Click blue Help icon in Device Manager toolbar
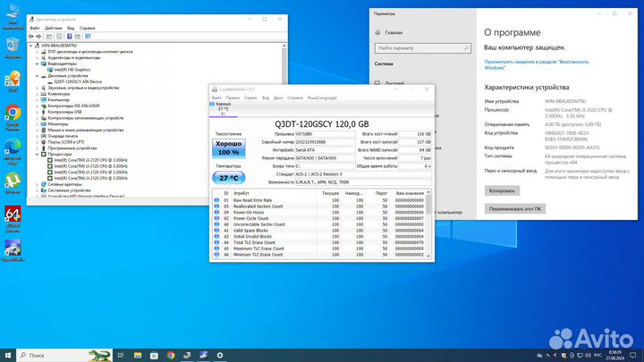The image size is (644, 362). [69, 37]
